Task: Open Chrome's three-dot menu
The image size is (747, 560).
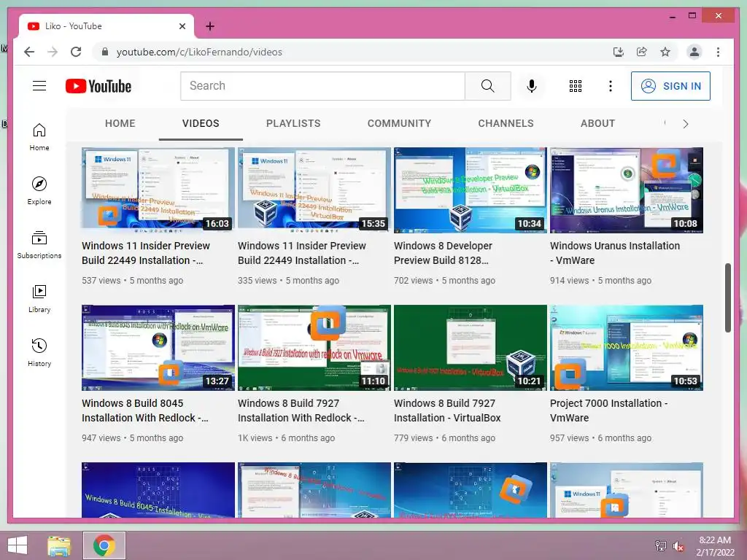Action: (x=718, y=52)
